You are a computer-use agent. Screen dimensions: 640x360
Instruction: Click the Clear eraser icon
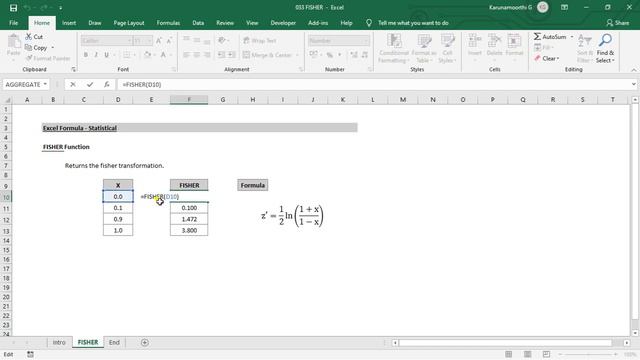pos(537,58)
